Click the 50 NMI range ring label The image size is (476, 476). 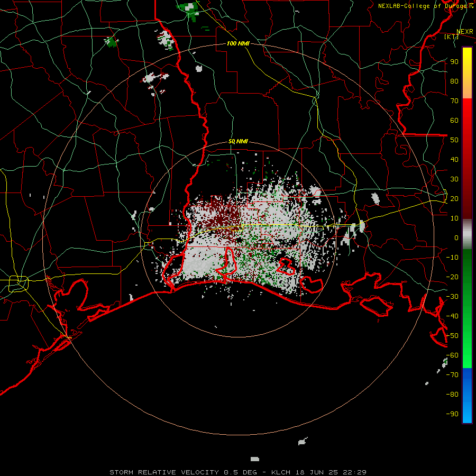(238, 141)
